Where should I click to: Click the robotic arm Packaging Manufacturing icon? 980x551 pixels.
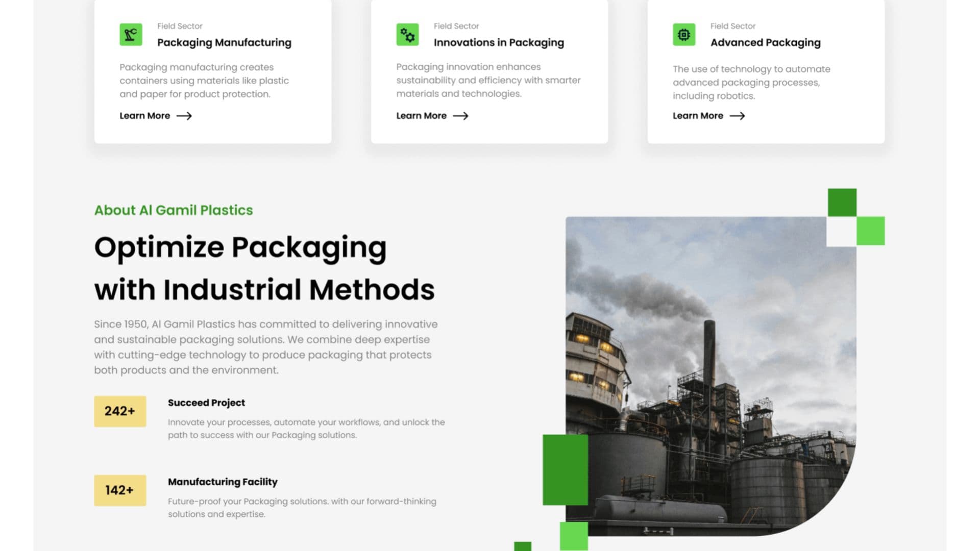point(131,35)
